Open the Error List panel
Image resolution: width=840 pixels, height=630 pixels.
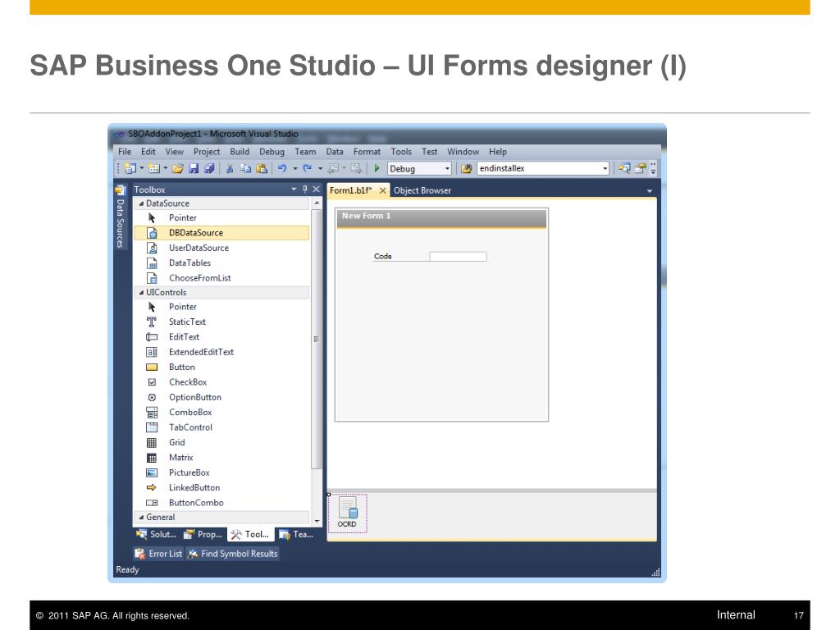tap(158, 554)
